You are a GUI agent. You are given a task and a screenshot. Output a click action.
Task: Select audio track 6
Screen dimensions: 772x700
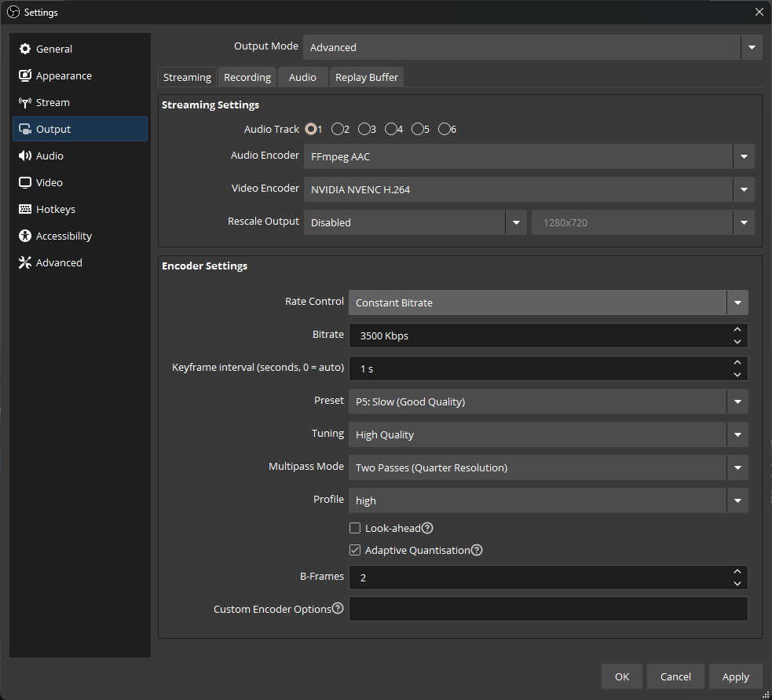[x=444, y=129]
